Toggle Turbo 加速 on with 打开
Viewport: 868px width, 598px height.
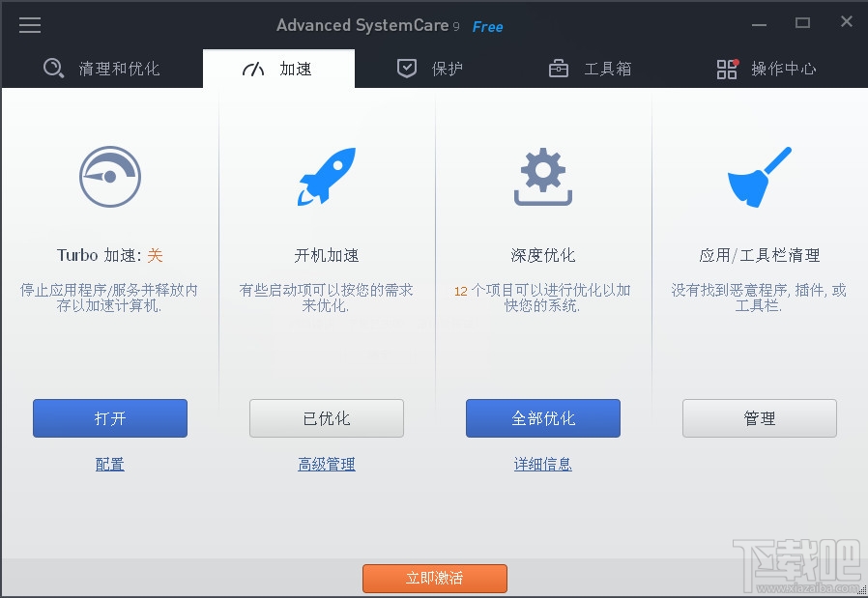[x=109, y=418]
